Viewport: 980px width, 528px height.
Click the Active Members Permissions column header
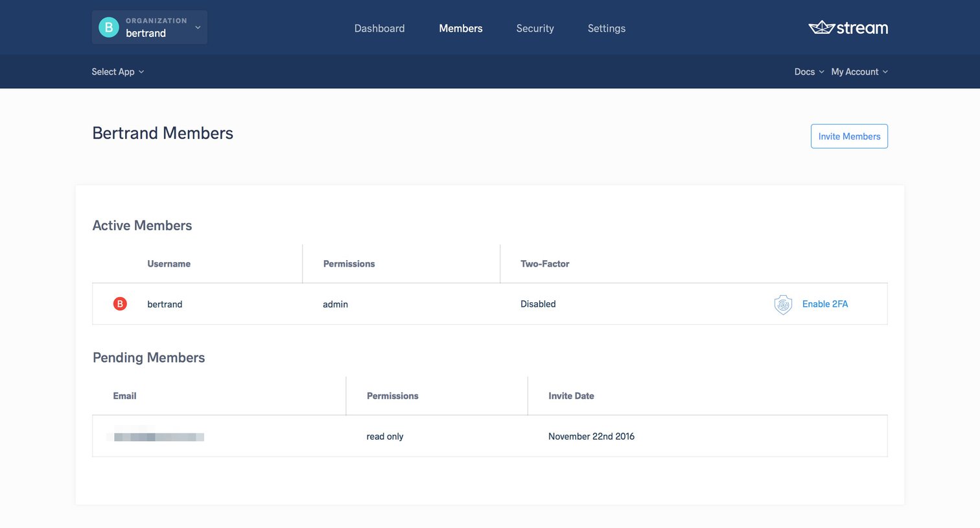coord(349,264)
